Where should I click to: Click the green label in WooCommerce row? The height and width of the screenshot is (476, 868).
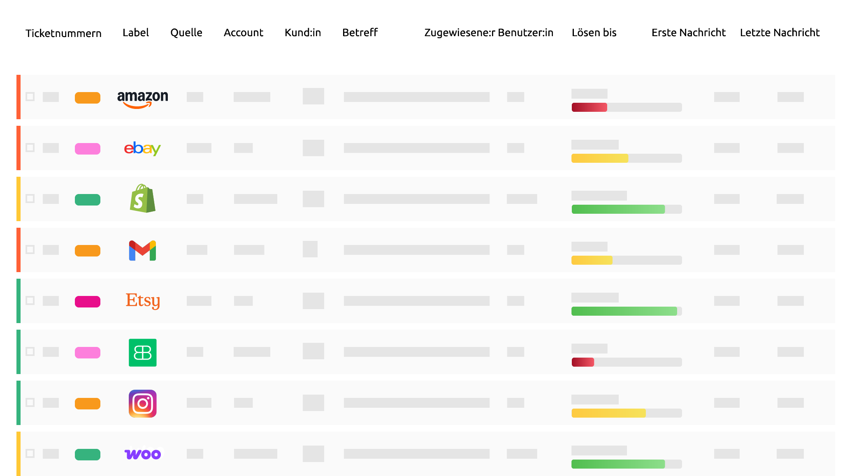(88, 455)
